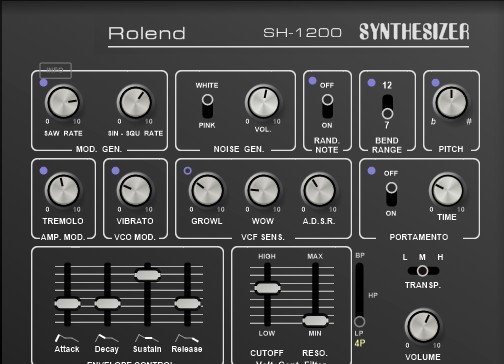Toggle the WHITE/PINK noise switch

tap(207, 106)
